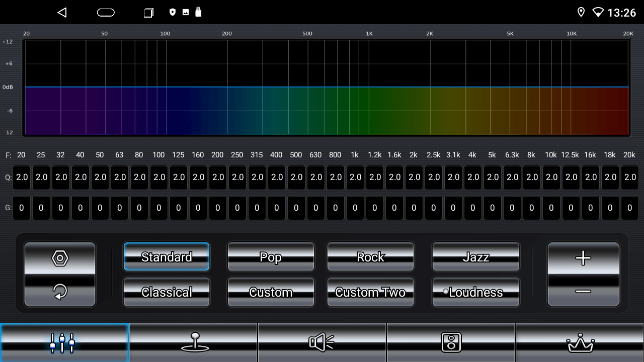Screen dimensions: 644x362
Task: Open the crown premium tab
Action: click(580, 342)
